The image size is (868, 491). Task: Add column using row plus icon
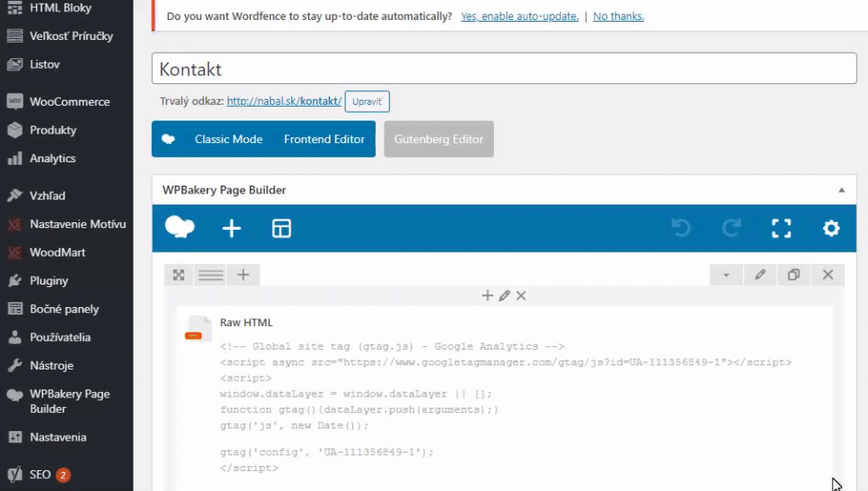pos(243,275)
